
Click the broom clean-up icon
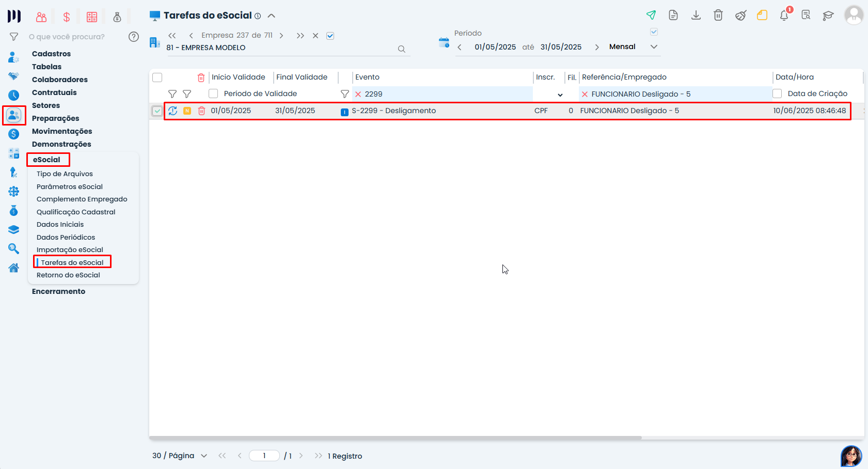[x=740, y=15]
